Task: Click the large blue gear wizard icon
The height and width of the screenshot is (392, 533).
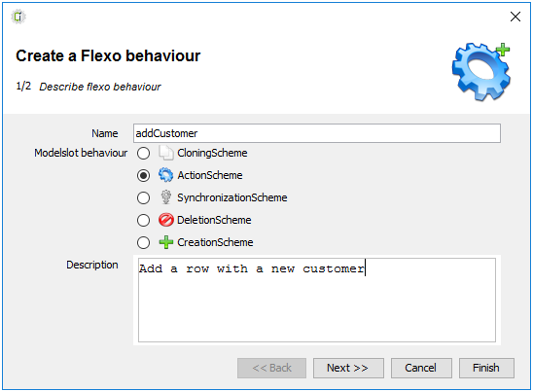Action: [481, 71]
